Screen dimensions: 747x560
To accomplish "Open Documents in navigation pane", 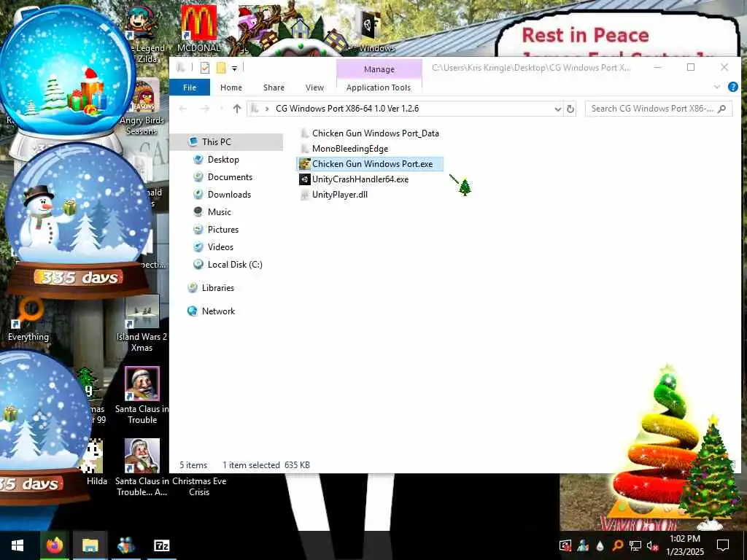I will coord(230,177).
